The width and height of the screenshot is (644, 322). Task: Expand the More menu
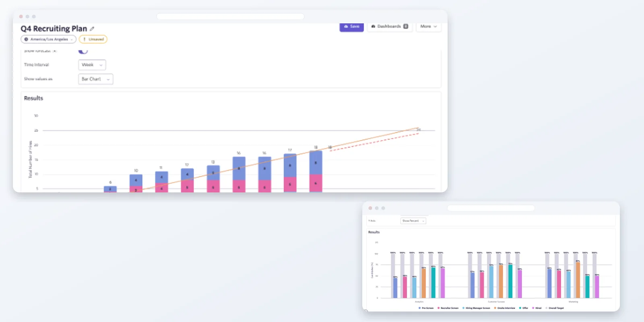428,27
